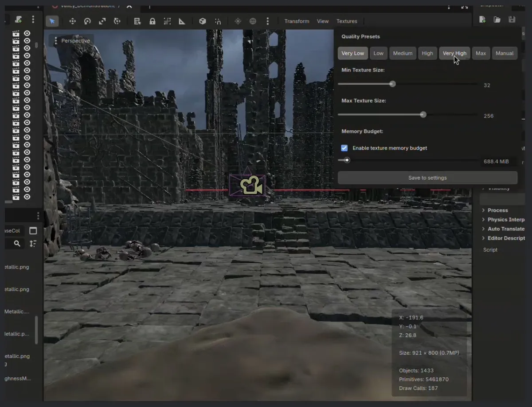Image resolution: width=532 pixels, height=407 pixels.
Task: Save the resource using floppy disk icon
Action: coord(512,20)
